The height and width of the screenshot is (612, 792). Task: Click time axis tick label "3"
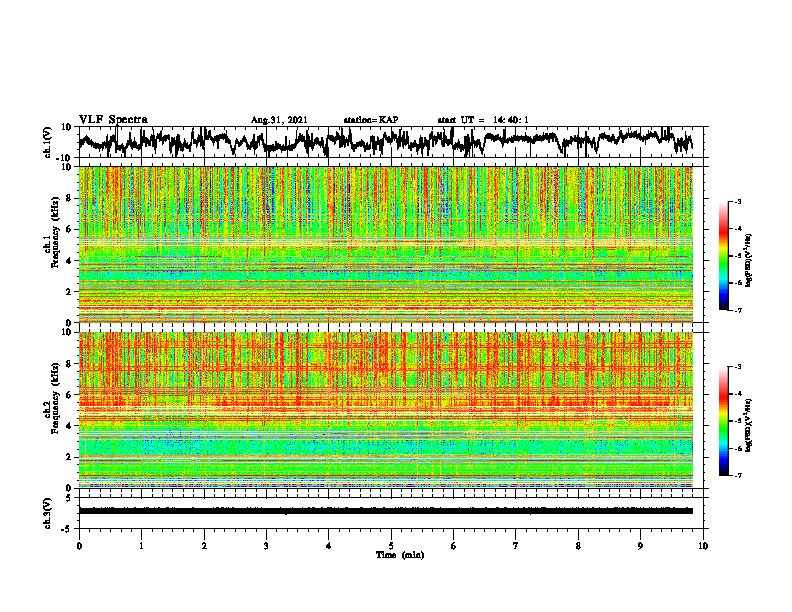click(266, 546)
